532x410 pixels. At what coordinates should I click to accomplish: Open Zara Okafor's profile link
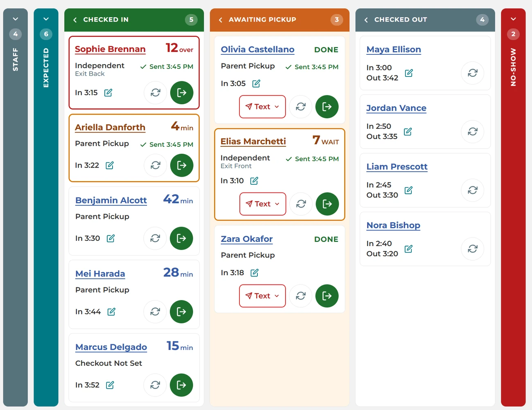[x=247, y=239]
